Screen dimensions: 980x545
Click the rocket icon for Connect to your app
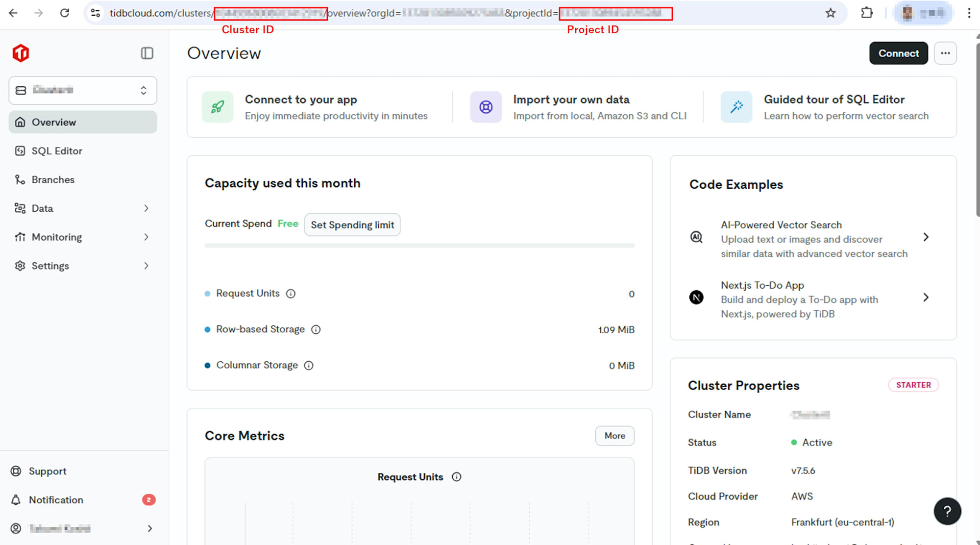pos(218,107)
